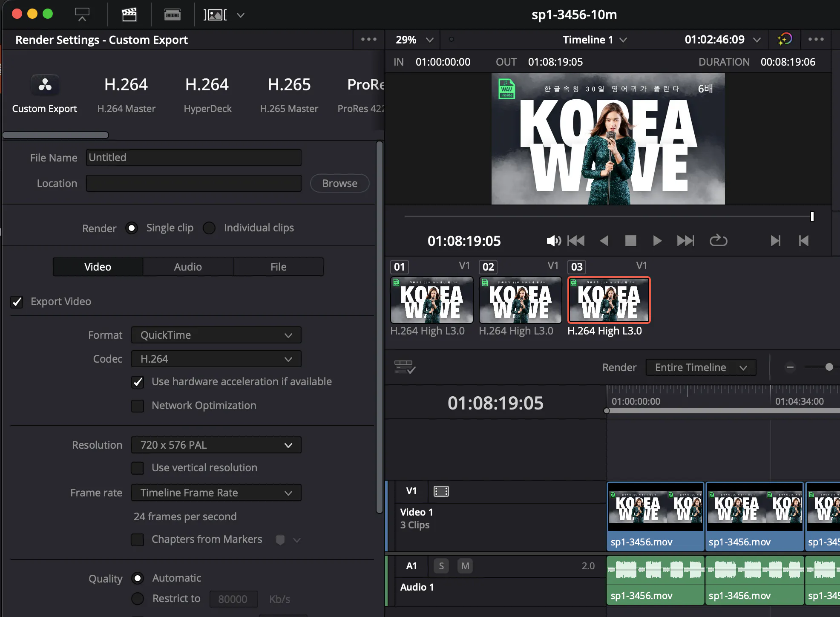Open the Format dropdown showing QuickTime

pos(216,335)
